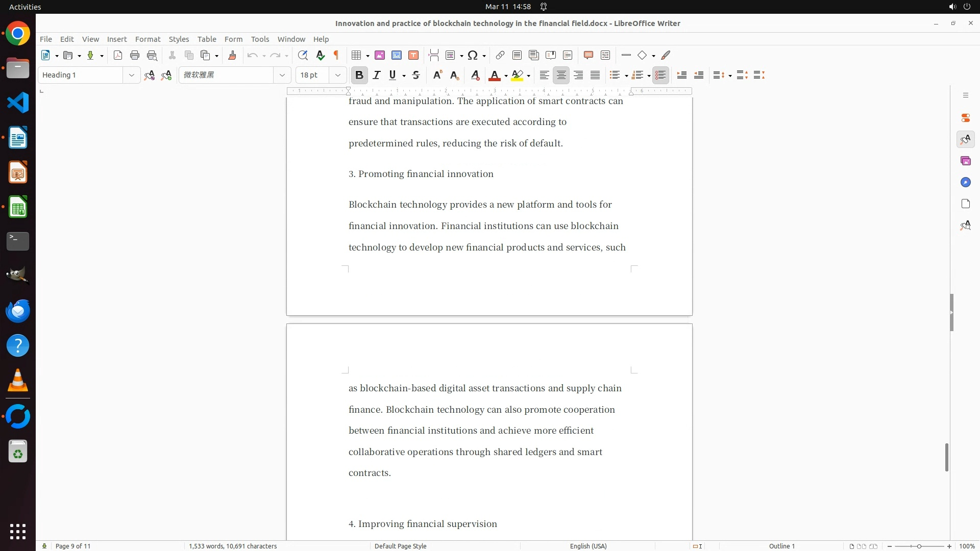The image size is (980, 551).
Task: Toggle Bold formatting button
Action: tap(359, 76)
